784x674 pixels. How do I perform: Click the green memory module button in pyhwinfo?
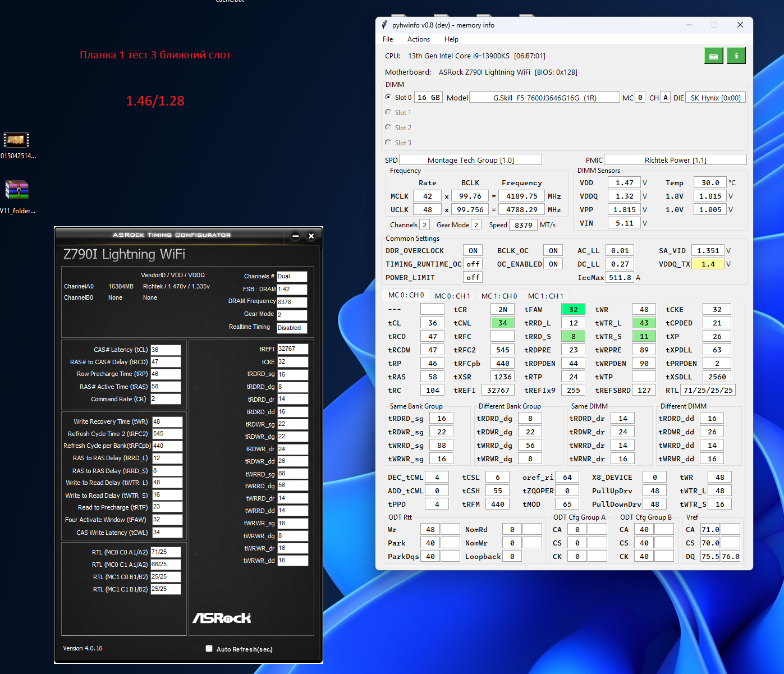pyautogui.click(x=714, y=56)
